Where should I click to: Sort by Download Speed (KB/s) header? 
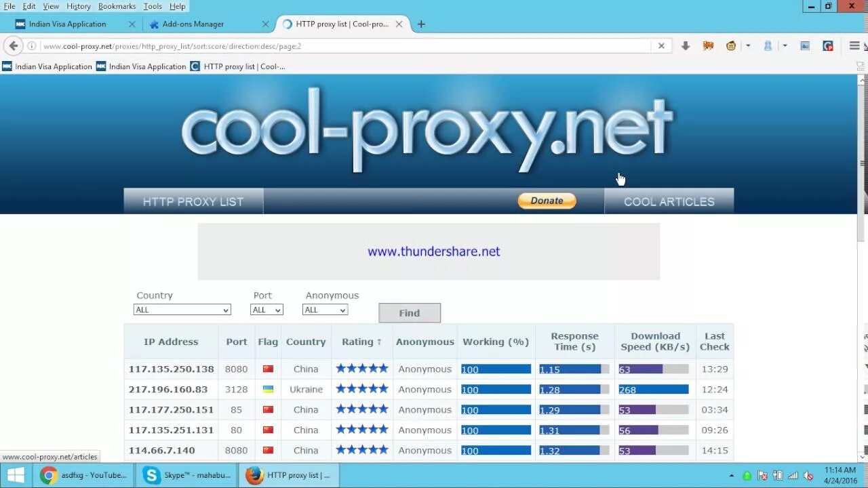click(x=655, y=342)
